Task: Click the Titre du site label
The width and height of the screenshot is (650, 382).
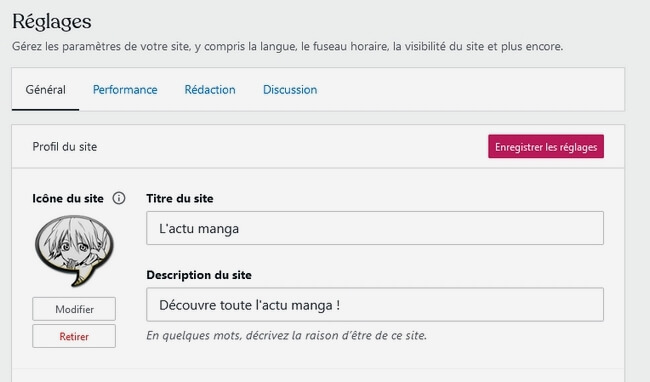Action: coord(180,198)
